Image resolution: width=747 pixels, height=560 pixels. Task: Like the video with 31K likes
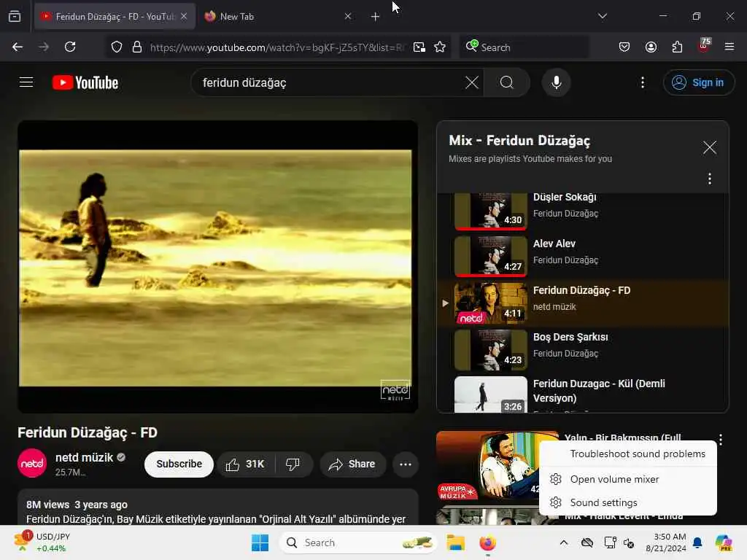(x=245, y=464)
